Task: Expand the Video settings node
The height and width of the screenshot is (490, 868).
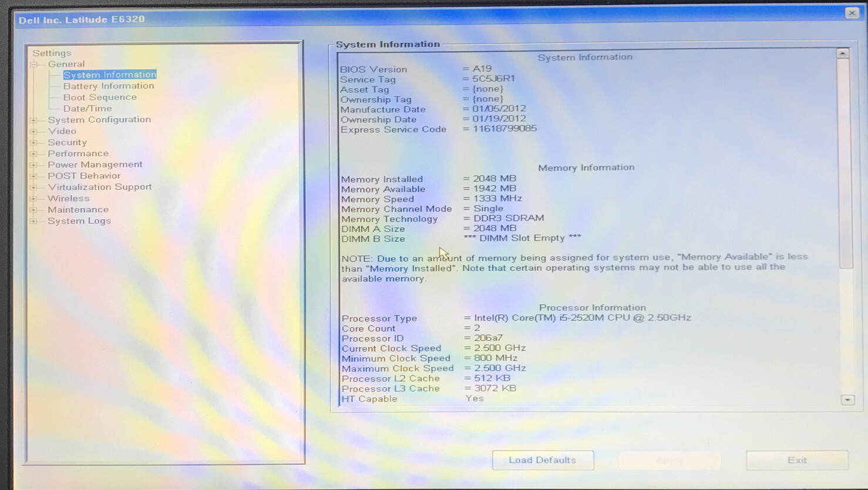Action: tap(34, 132)
